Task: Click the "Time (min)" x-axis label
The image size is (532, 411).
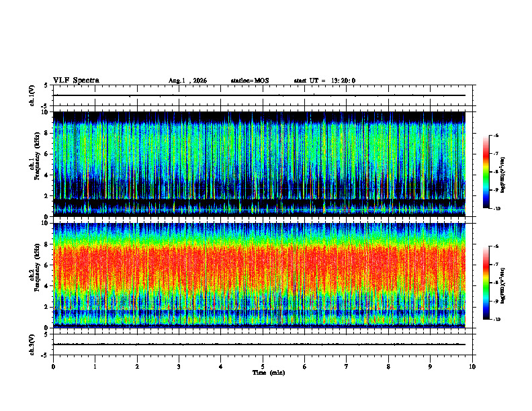Action: pyautogui.click(x=269, y=373)
